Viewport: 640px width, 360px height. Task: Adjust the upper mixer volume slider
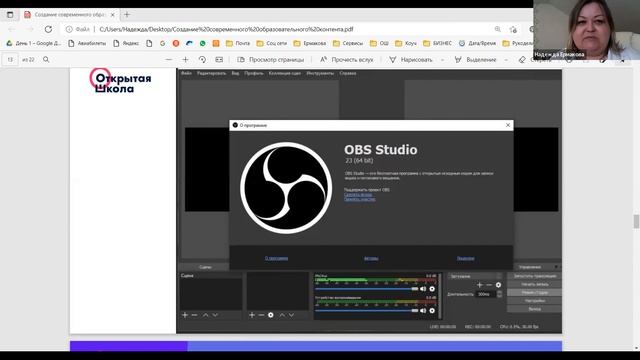[x=367, y=289]
